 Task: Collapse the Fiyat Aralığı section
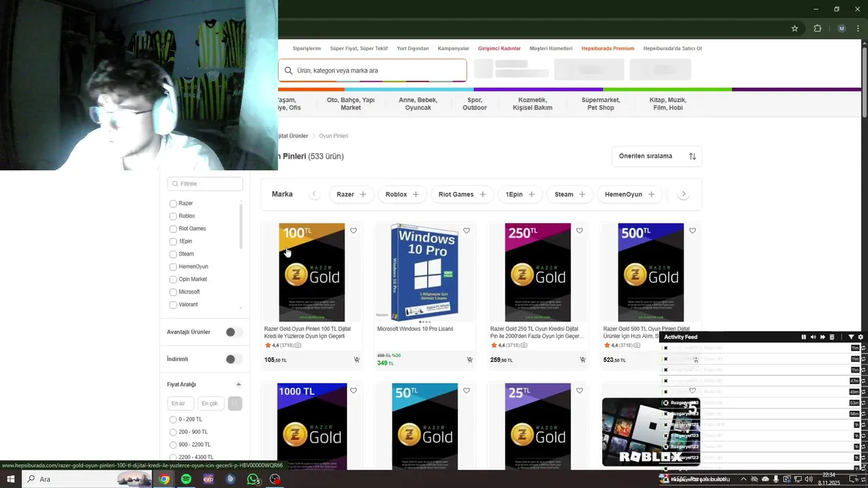(239, 384)
